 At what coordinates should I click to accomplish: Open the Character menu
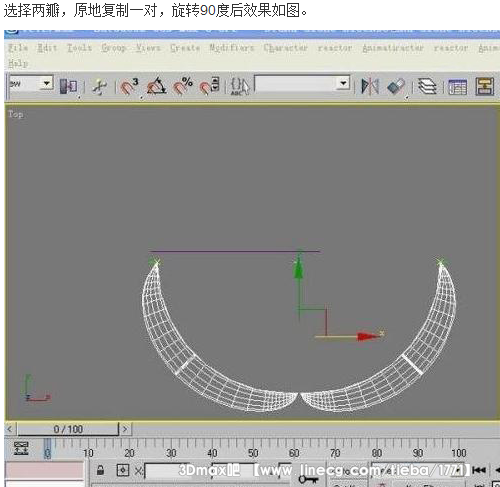286,48
